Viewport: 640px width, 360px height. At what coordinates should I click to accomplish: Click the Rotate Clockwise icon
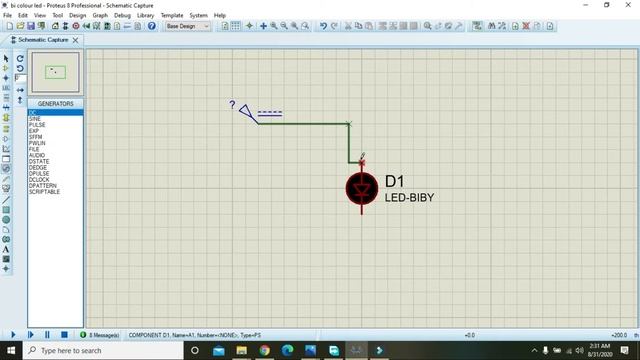(20, 58)
